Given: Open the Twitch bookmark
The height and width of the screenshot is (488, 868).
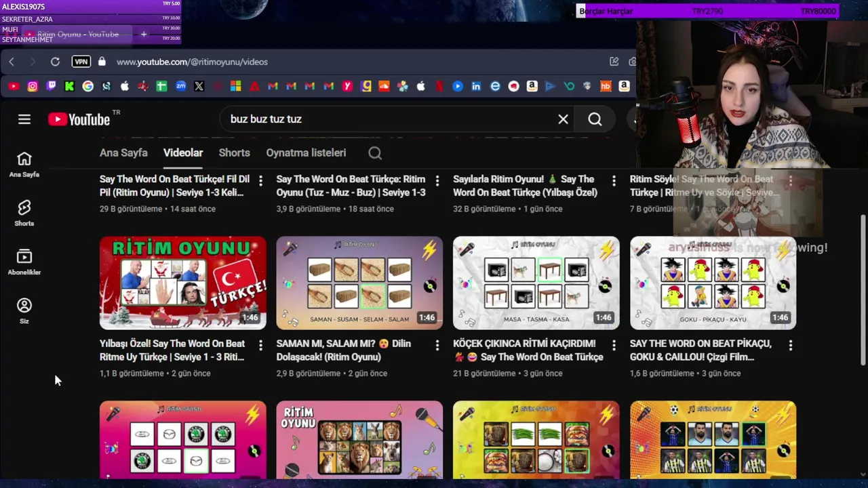Looking at the screenshot, I should coord(51,86).
